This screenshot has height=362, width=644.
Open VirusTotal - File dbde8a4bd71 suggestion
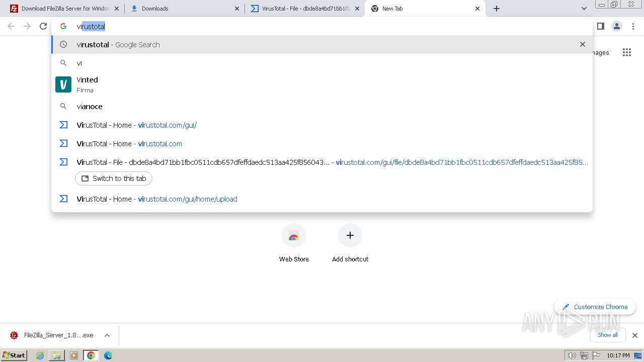click(x=322, y=162)
